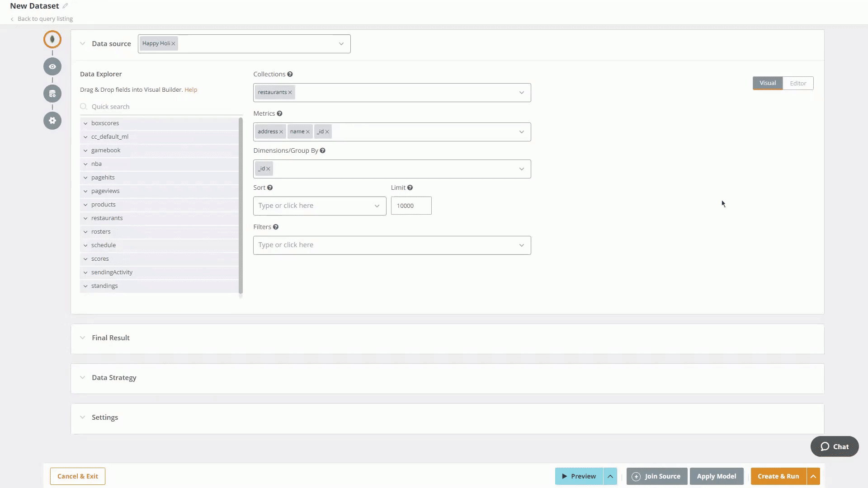This screenshot has height=488, width=868.
Task: Remove Happy Holi data source tag
Action: pyautogui.click(x=173, y=44)
